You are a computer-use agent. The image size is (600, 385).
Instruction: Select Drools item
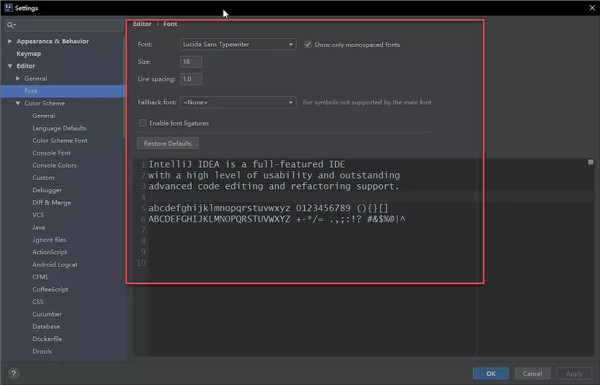42,351
